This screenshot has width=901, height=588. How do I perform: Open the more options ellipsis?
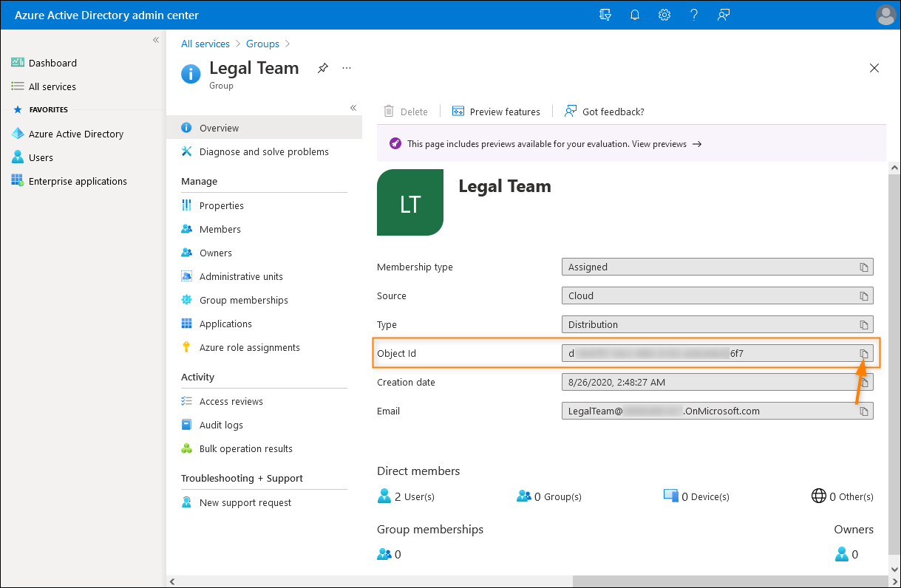[347, 68]
